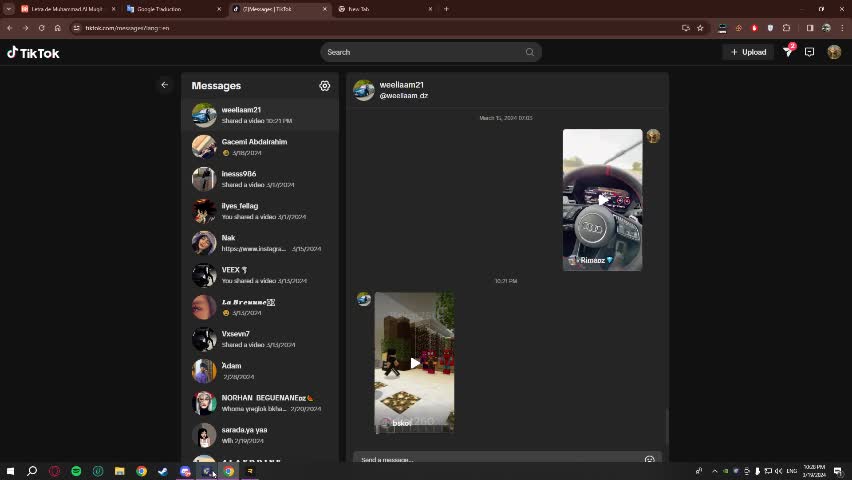Open volume control in system tray
Image resolution: width=852 pixels, height=480 pixels.
pyautogui.click(x=779, y=471)
